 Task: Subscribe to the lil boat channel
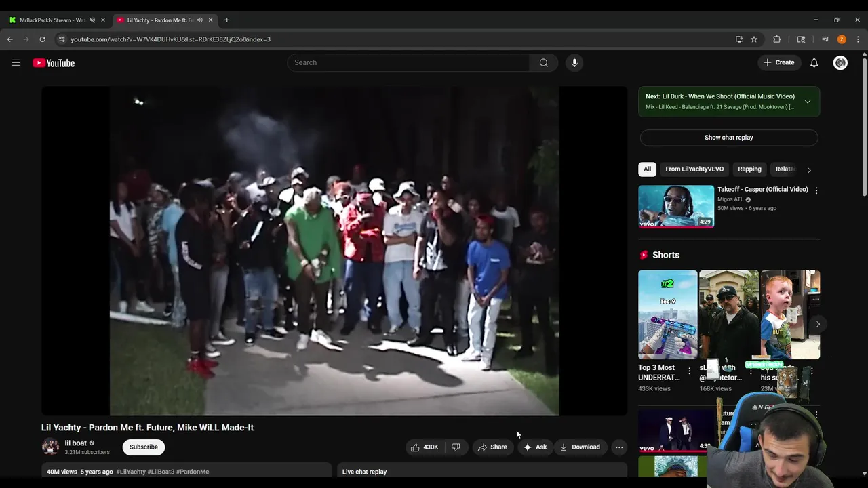coord(144,447)
